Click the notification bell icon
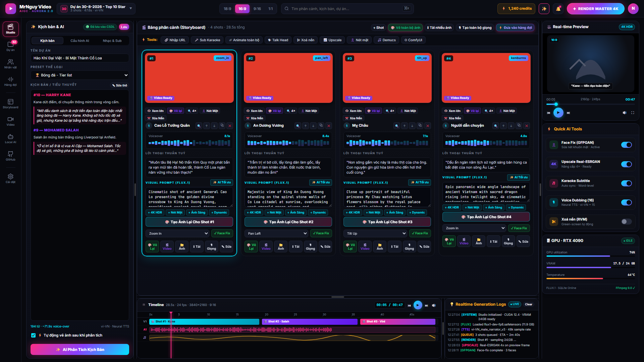Screen dimensions: 644x362 coord(558,9)
